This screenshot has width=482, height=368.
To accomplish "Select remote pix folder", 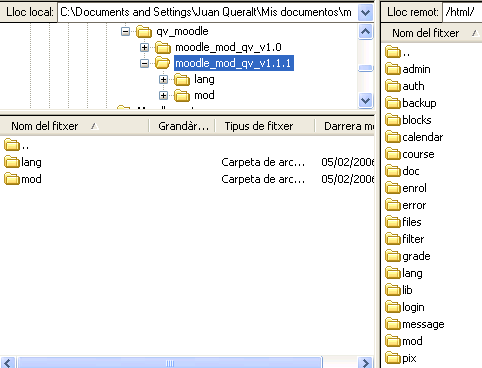I will tap(401, 358).
